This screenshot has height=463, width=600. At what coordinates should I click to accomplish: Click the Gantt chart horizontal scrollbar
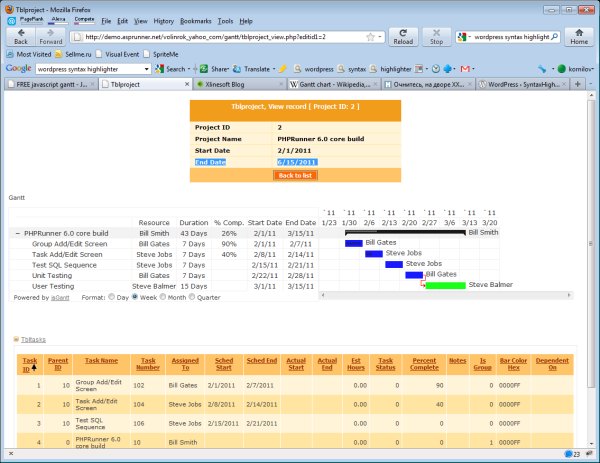pos(446,295)
